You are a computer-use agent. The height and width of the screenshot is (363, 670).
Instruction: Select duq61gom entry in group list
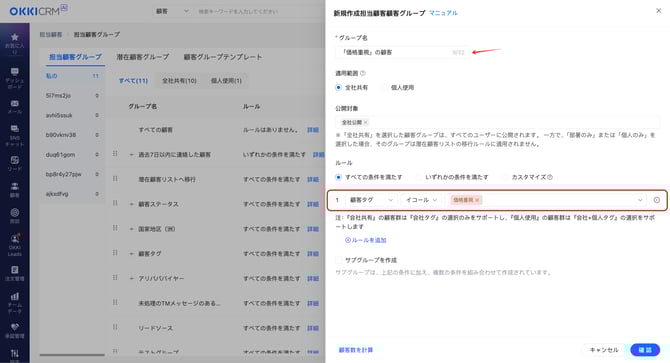(x=72, y=154)
